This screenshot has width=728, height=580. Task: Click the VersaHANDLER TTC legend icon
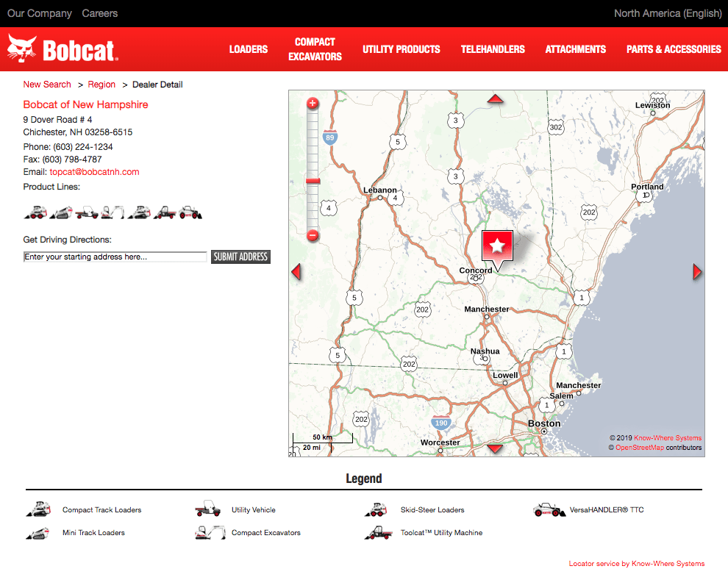point(549,510)
